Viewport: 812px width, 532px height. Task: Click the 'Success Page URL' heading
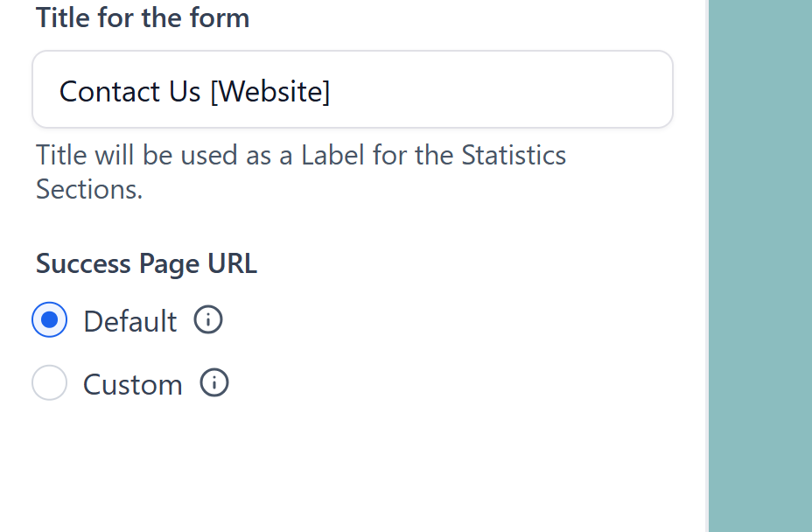pos(146,263)
